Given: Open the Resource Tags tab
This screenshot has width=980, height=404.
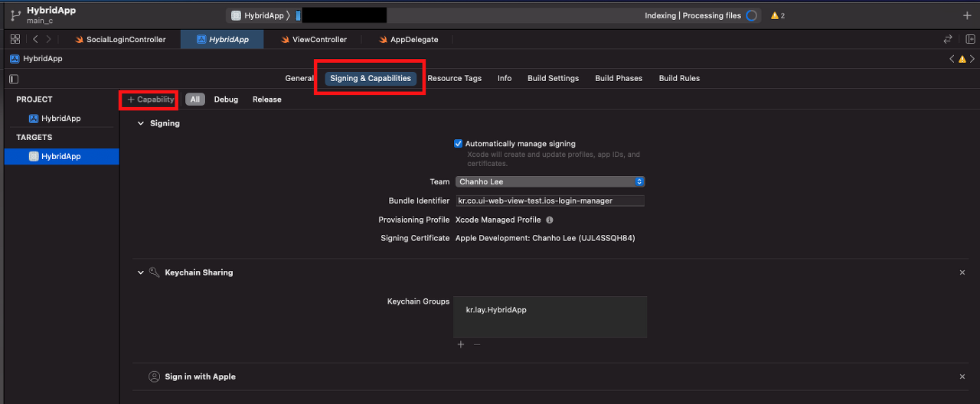Looking at the screenshot, I should click(454, 78).
